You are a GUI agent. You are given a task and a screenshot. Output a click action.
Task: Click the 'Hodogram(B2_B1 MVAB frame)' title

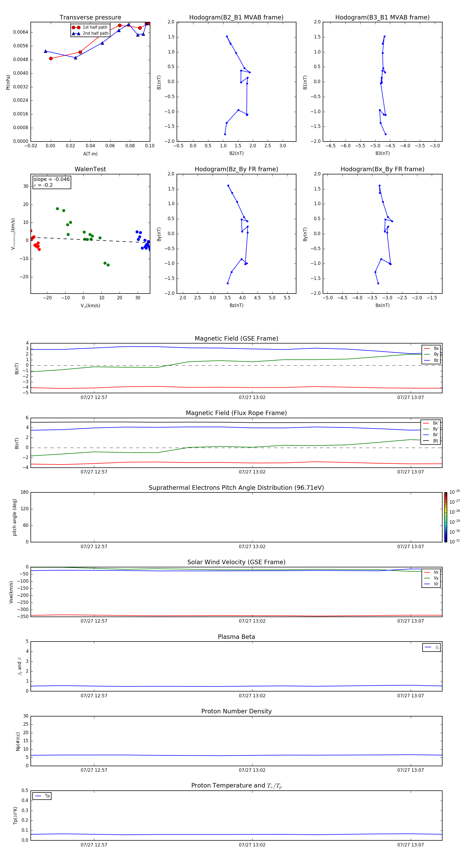coord(236,17)
